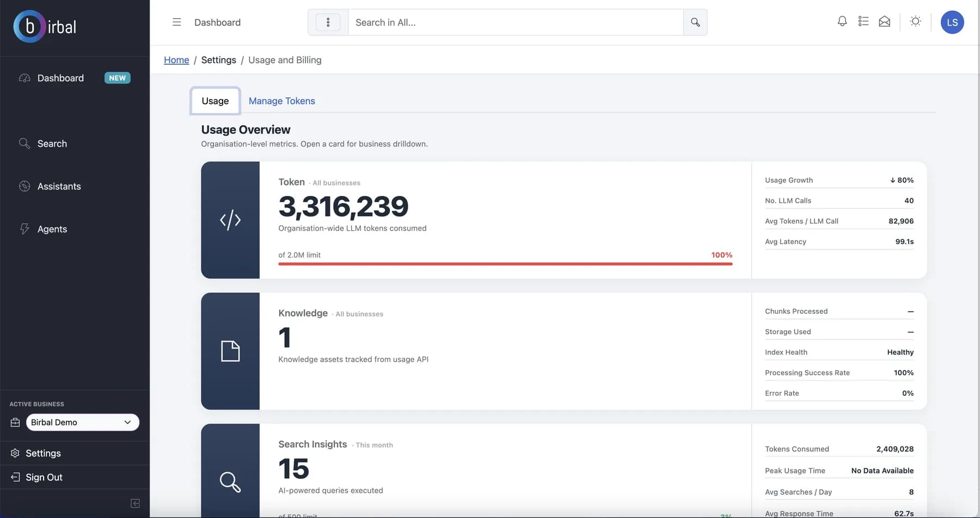Open the search scope options (three dots)

328,22
